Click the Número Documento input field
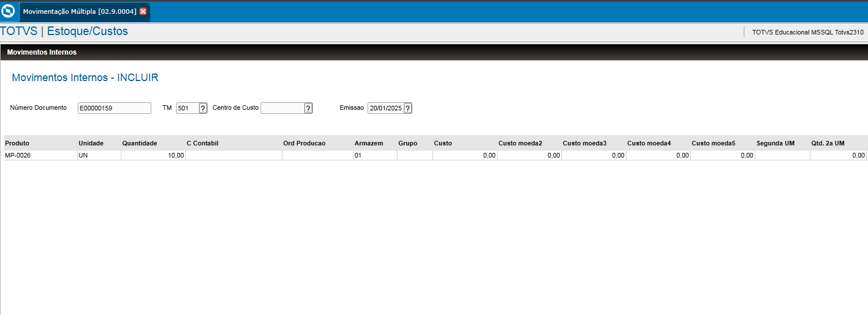 [x=114, y=108]
